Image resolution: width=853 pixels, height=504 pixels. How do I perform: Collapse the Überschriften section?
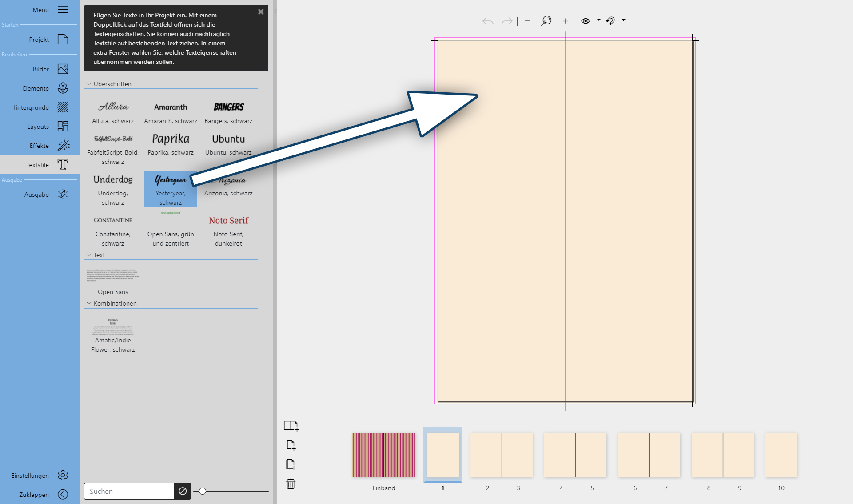(x=89, y=84)
